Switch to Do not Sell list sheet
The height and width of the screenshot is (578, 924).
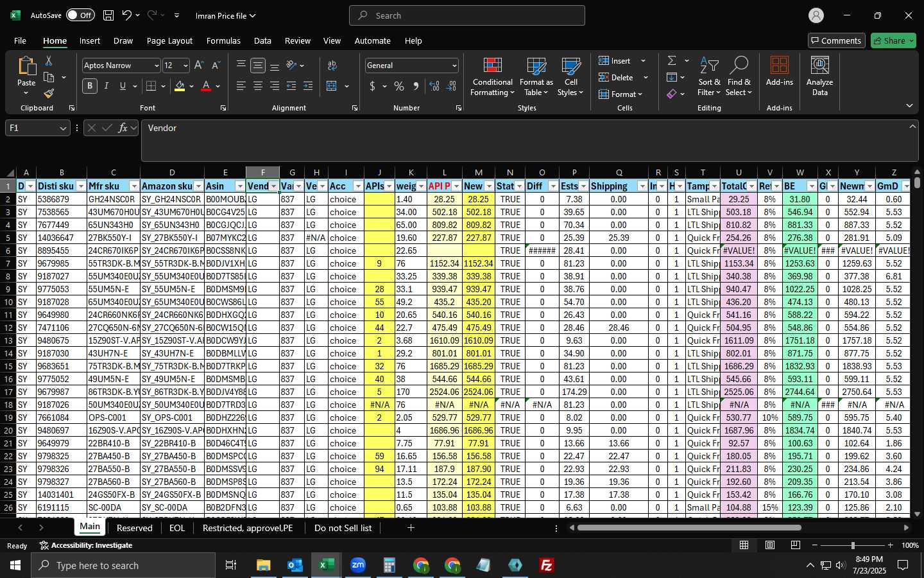point(343,528)
